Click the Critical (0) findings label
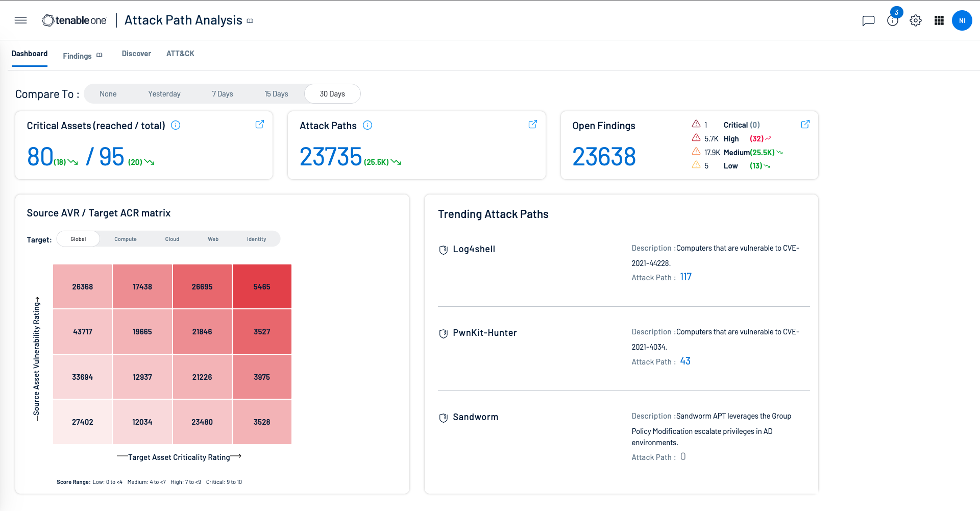The width and height of the screenshot is (980, 511). tap(742, 125)
